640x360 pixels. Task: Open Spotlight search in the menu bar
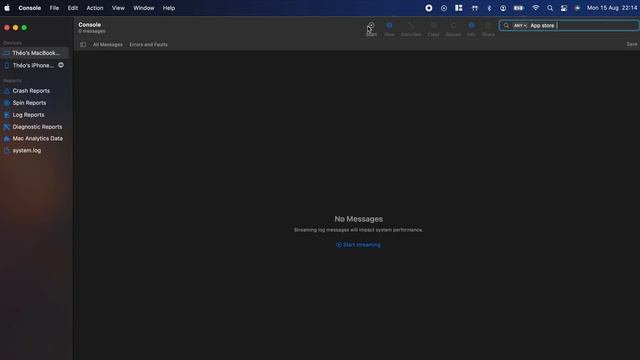(x=550, y=8)
